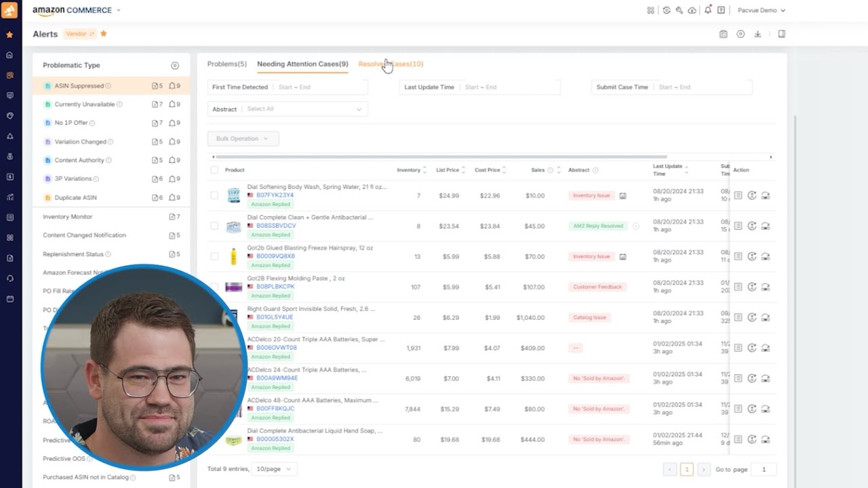Screen dimensions: 868x488
Task: Open the wrench tools icon in header
Action: coord(679,10)
